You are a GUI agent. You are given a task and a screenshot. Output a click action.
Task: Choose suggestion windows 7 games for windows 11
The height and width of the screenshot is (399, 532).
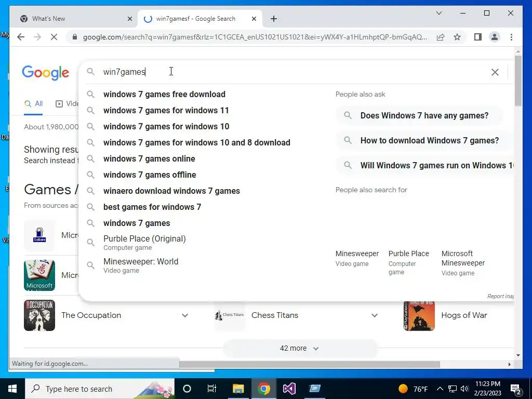[166, 110]
